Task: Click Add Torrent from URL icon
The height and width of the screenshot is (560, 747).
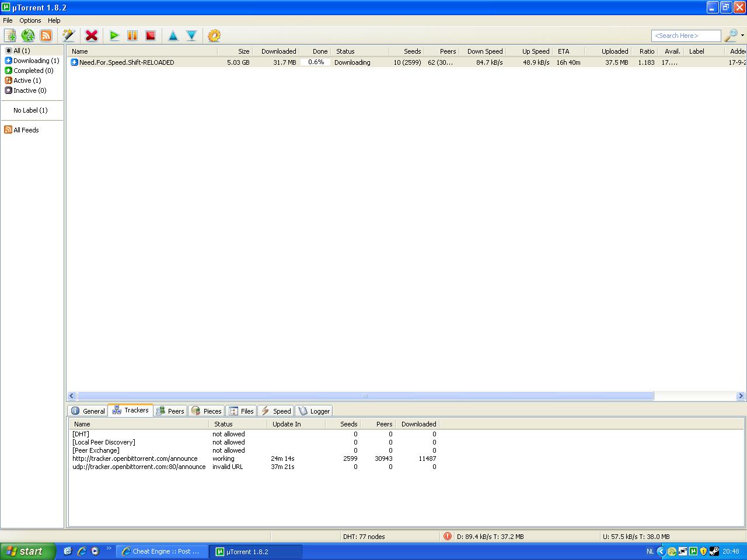Action: (28, 36)
